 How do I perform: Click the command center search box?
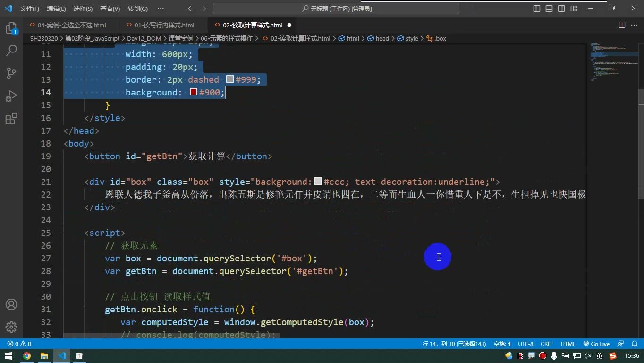click(x=336, y=9)
